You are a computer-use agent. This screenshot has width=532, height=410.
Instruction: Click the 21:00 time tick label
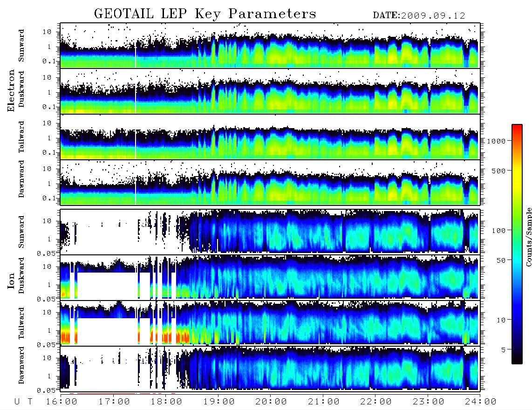(324, 402)
